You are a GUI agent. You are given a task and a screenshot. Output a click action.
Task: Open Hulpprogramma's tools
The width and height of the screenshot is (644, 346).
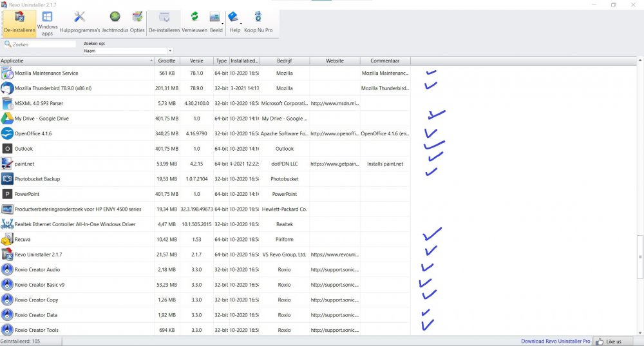click(x=80, y=21)
